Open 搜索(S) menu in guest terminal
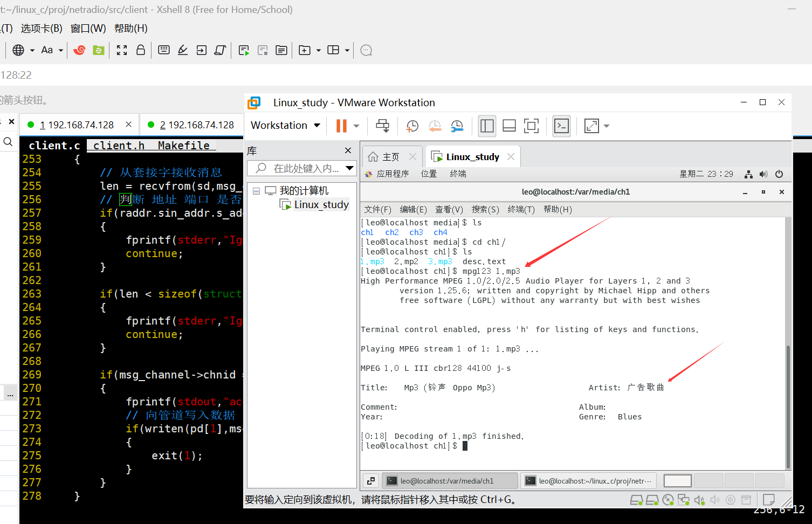This screenshot has height=524, width=812. pos(485,209)
